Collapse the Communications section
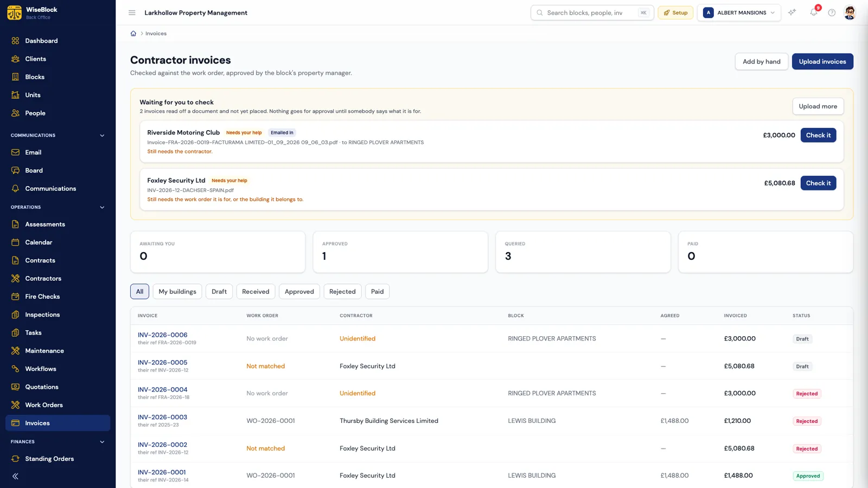Screen dimensions: 868x488 [x=102, y=136]
